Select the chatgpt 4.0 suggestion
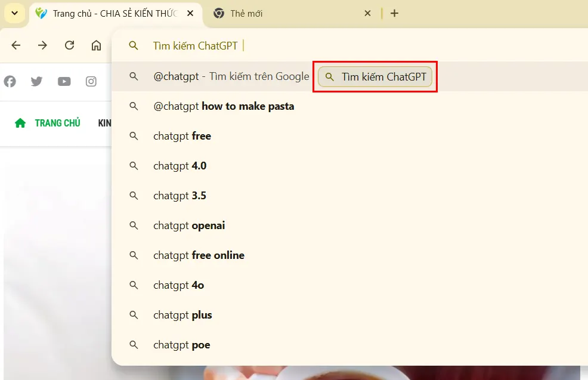The width and height of the screenshot is (588, 380). (180, 166)
